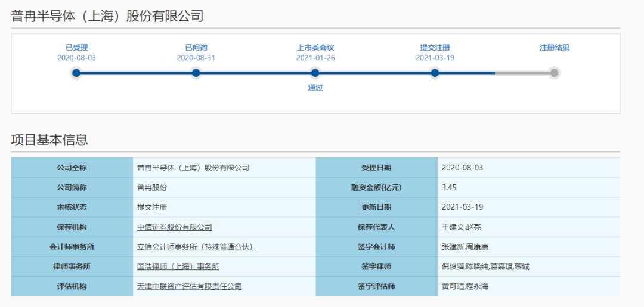Select the 倪俊骥,陈晓纯,葛嘉琪,蔡诚 lawyers value
This screenshot has width=644, height=307.
point(485,266)
